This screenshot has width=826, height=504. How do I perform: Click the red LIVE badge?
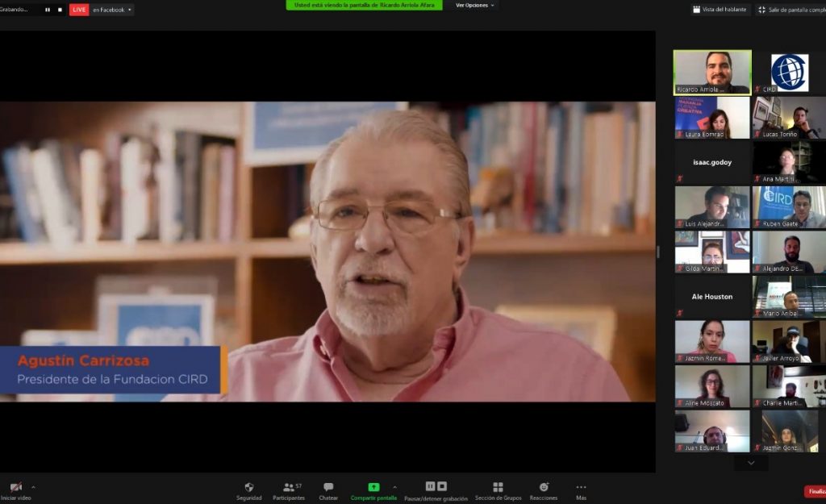click(79, 10)
